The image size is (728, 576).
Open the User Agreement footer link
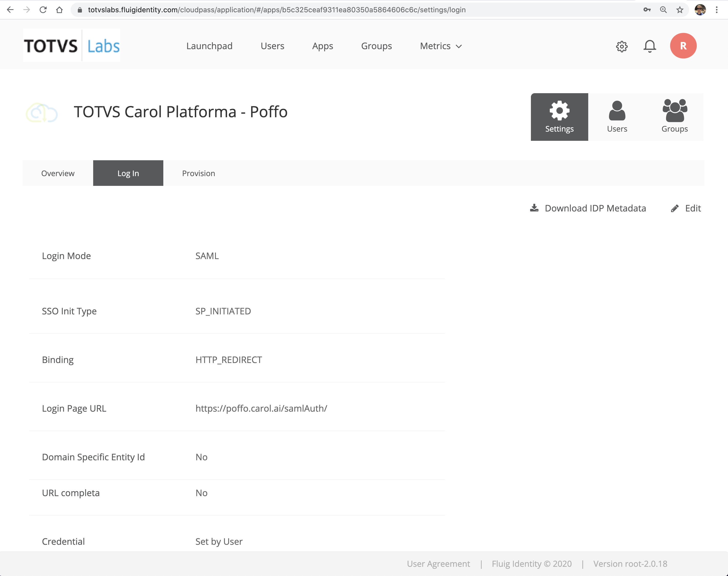click(438, 563)
